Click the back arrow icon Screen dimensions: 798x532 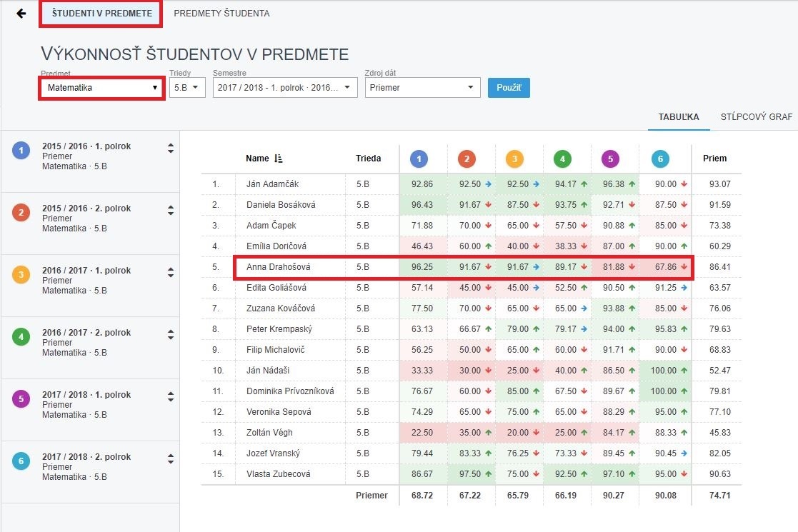(21, 14)
